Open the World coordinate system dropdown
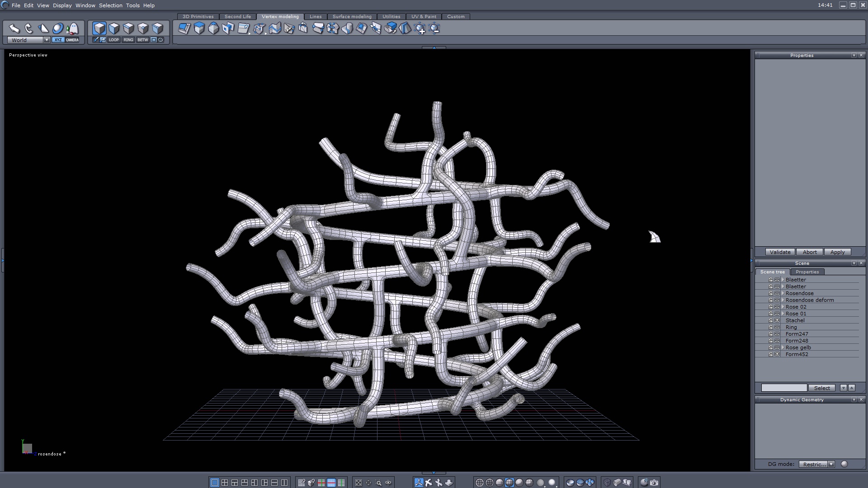This screenshot has height=488, width=868. [46, 40]
